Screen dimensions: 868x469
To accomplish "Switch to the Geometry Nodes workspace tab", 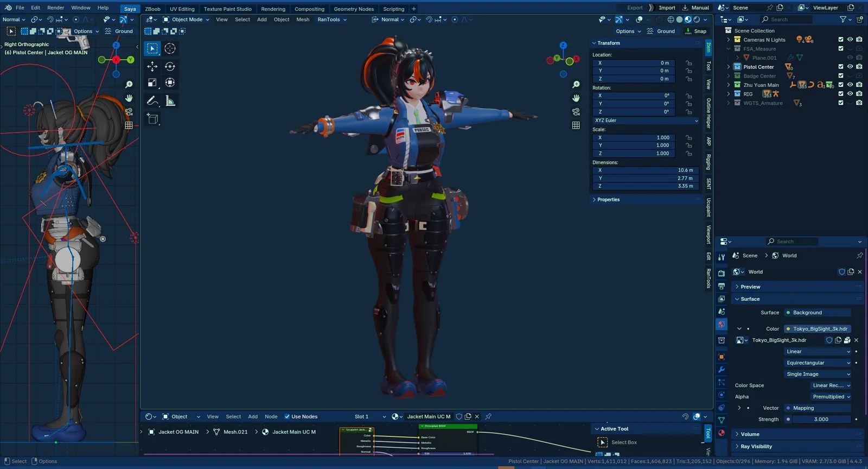I will click(354, 9).
